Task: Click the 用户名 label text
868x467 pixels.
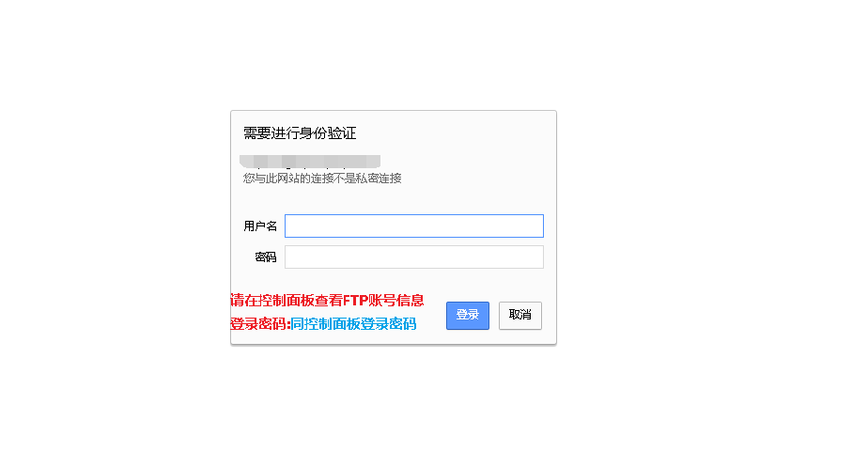Action: pos(260,226)
